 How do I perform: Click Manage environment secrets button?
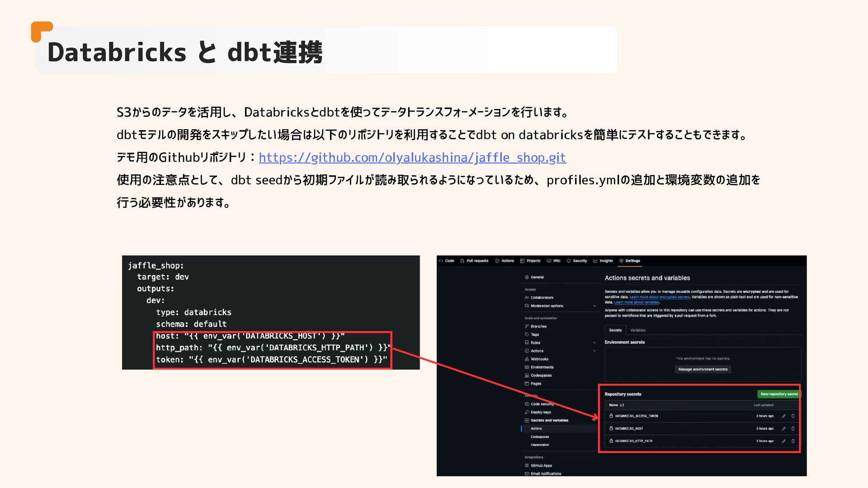point(703,369)
